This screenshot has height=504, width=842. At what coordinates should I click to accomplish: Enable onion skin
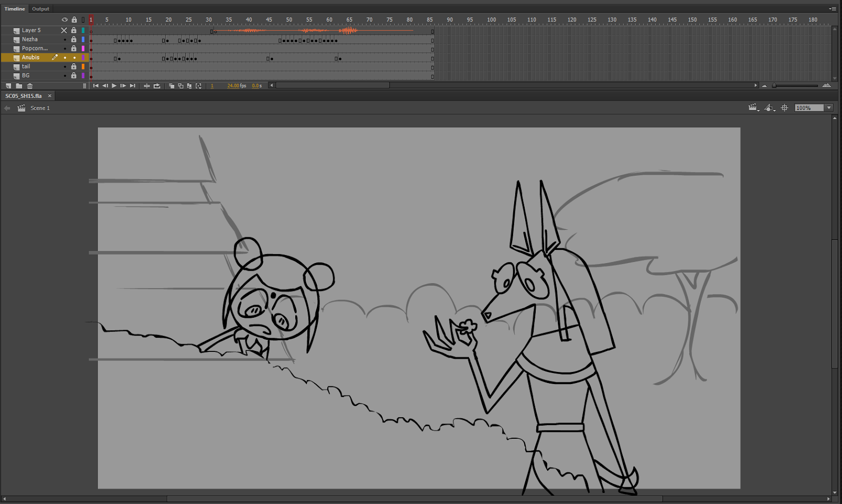(172, 86)
